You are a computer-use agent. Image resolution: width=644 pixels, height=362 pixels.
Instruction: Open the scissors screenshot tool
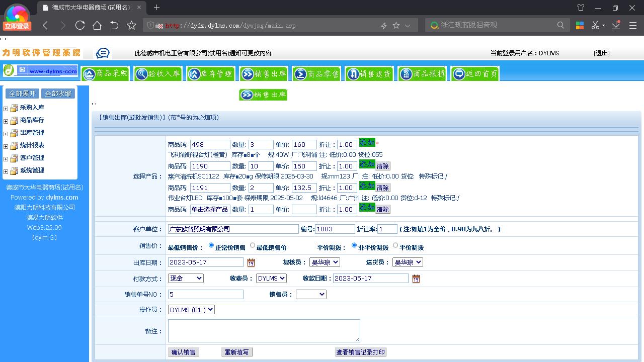595,25
